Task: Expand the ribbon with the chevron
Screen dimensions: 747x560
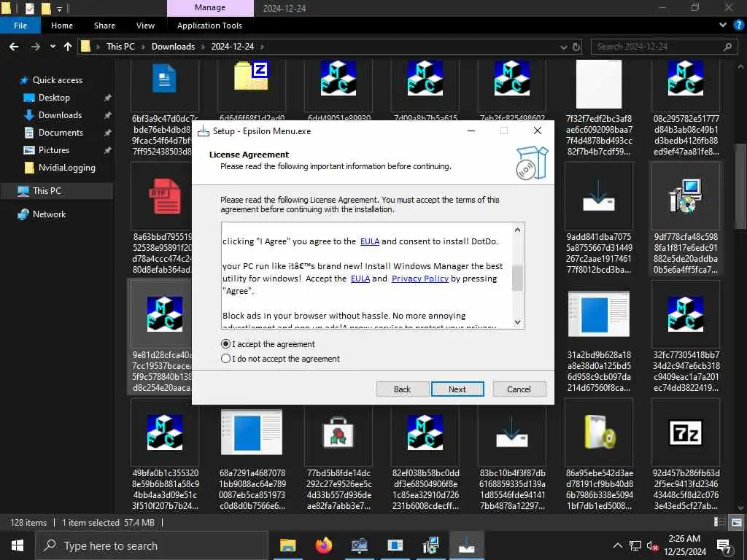Action: [723, 25]
